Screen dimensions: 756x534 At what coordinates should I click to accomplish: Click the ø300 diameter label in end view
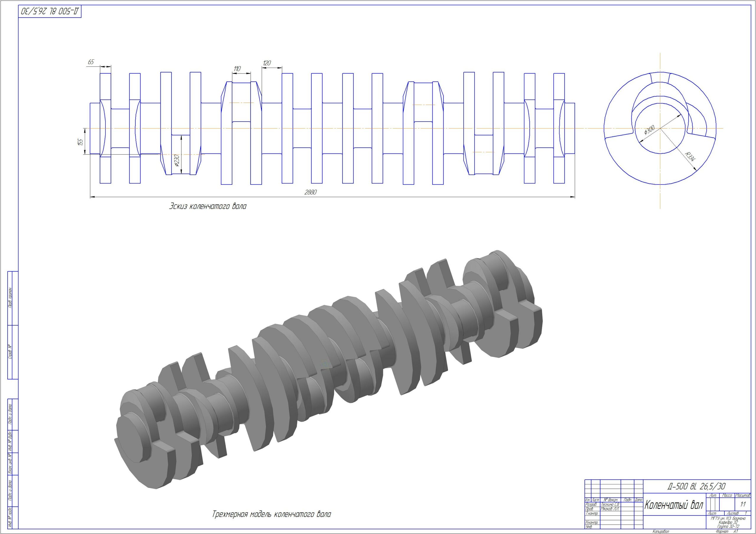649,130
